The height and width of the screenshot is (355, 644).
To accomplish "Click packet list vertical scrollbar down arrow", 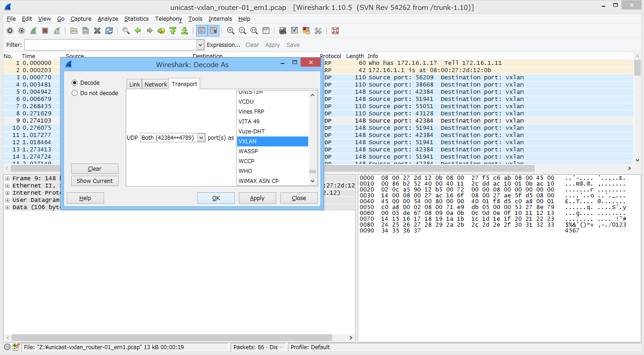I will (x=637, y=160).
